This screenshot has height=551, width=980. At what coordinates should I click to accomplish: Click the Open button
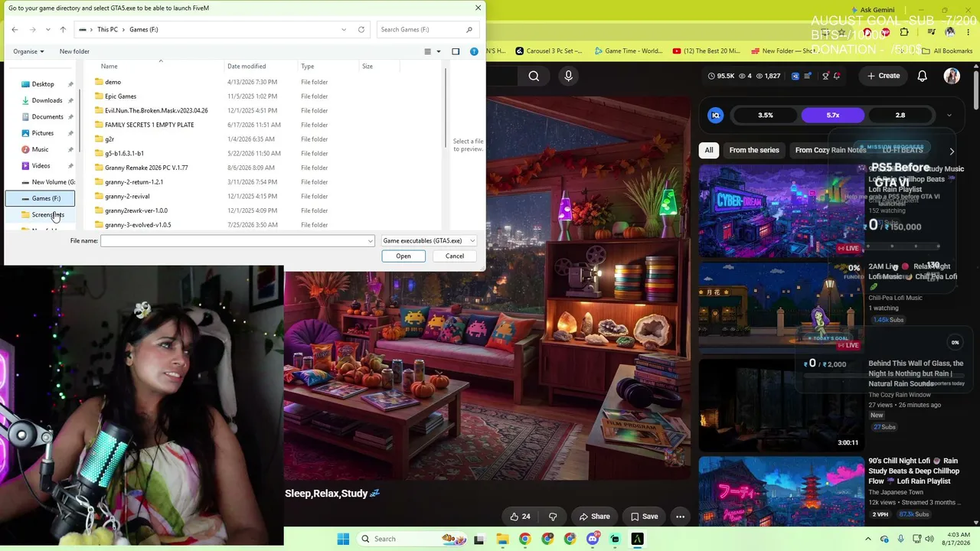pyautogui.click(x=403, y=256)
